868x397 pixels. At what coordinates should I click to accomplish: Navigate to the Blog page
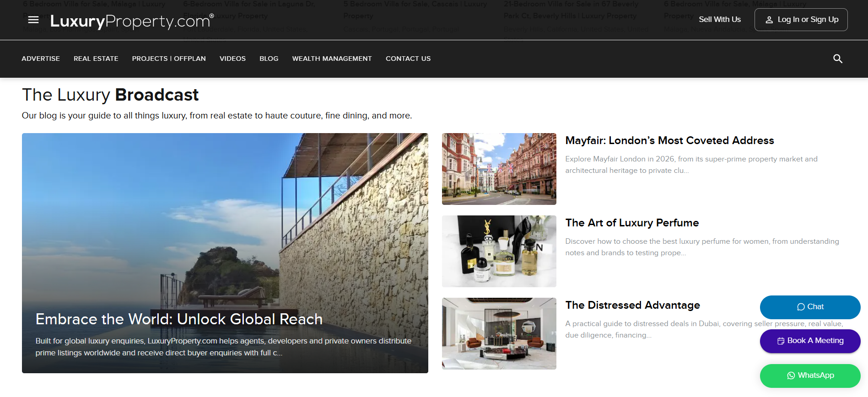269,59
